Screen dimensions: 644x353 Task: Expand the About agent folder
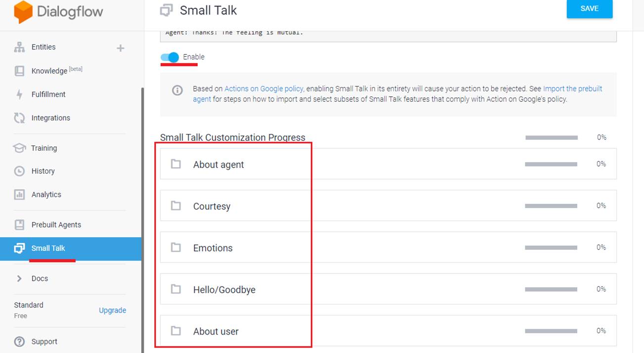pyautogui.click(x=218, y=165)
